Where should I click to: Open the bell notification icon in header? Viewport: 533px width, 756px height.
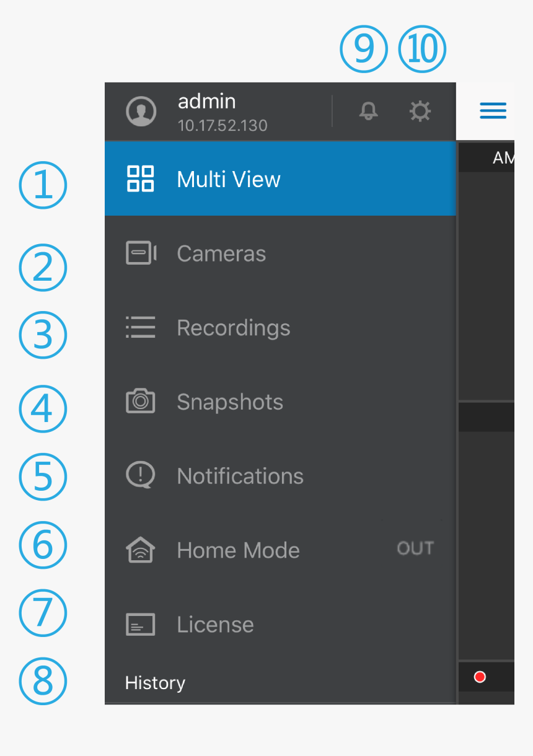(368, 112)
